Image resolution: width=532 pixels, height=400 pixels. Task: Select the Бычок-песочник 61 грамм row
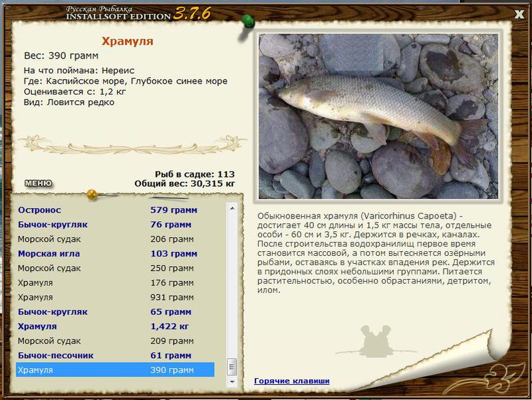coord(115,355)
